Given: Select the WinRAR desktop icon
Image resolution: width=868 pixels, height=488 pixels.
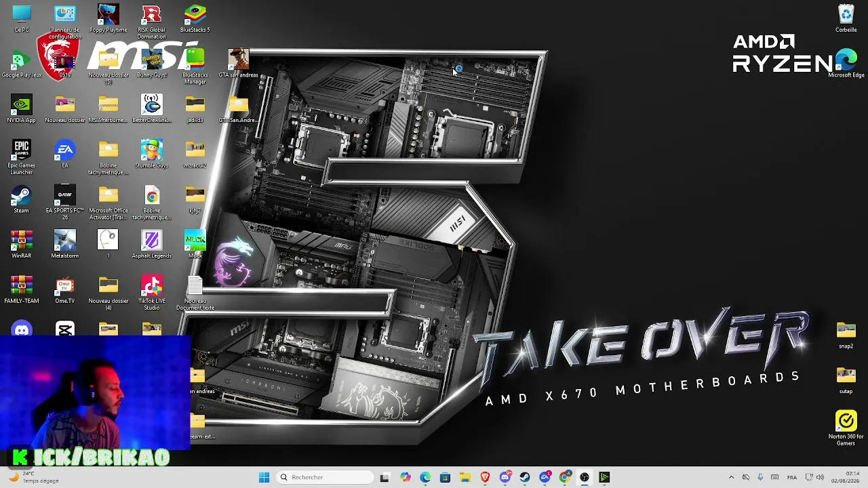Looking at the screenshot, I should (22, 245).
